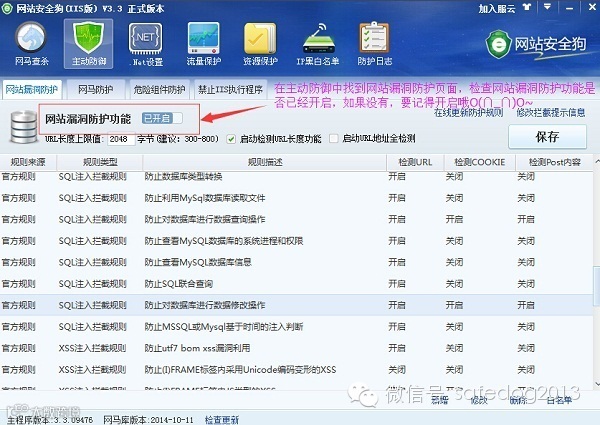Switch to the 网站漏洞防护 tab
The width and height of the screenshot is (600, 425).
click(31, 90)
